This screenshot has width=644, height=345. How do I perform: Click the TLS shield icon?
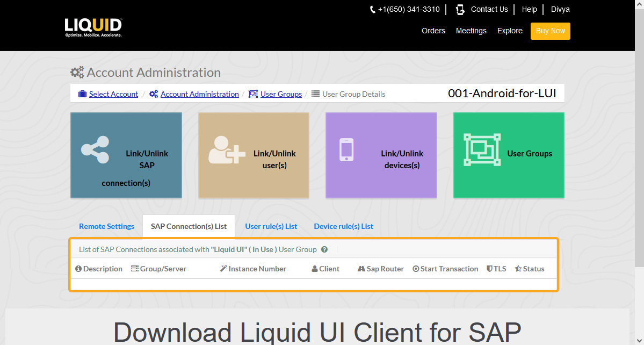coord(489,269)
